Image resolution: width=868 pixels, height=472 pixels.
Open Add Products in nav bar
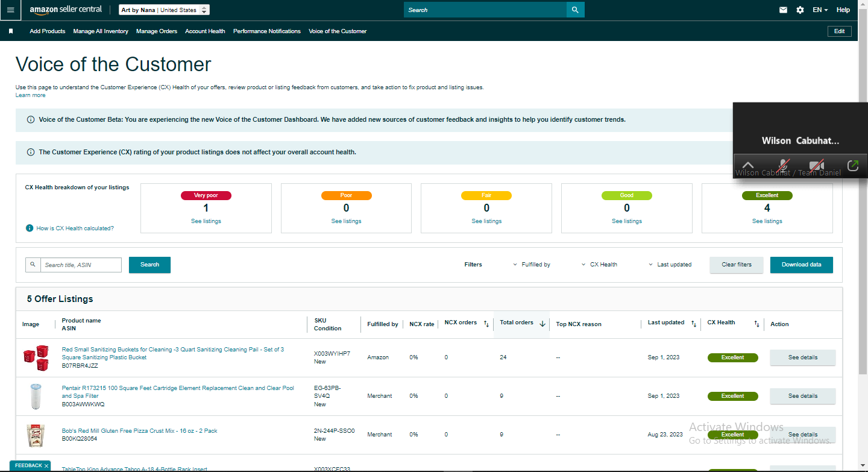48,31
